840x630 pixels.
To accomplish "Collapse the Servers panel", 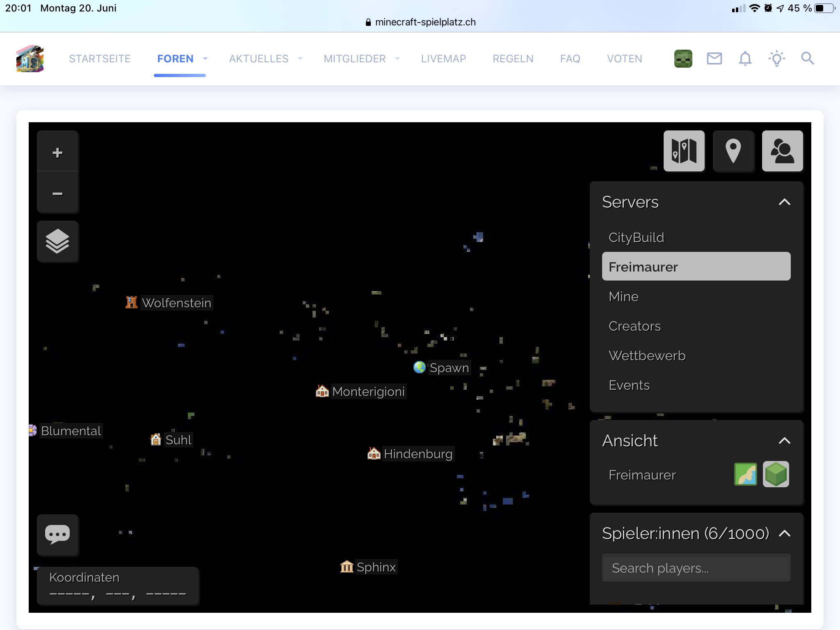I will [x=784, y=202].
